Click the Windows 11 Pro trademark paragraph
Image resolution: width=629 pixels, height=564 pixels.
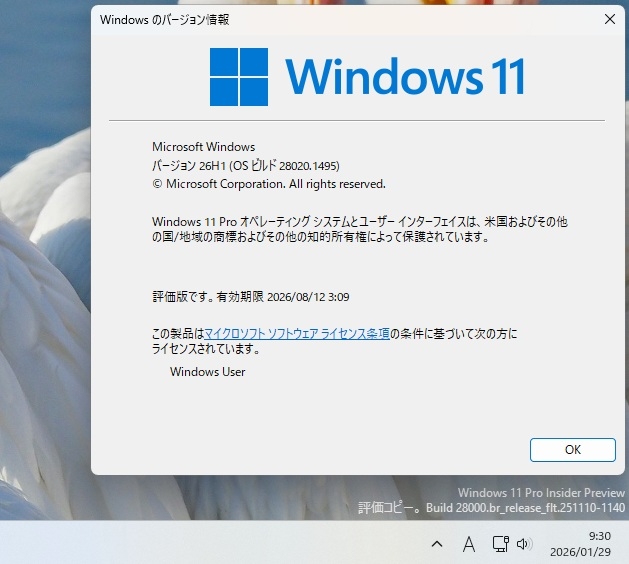click(360, 229)
